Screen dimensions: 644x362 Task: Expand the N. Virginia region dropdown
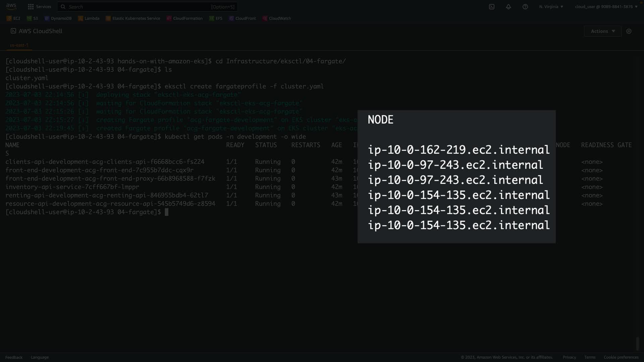[x=551, y=7]
